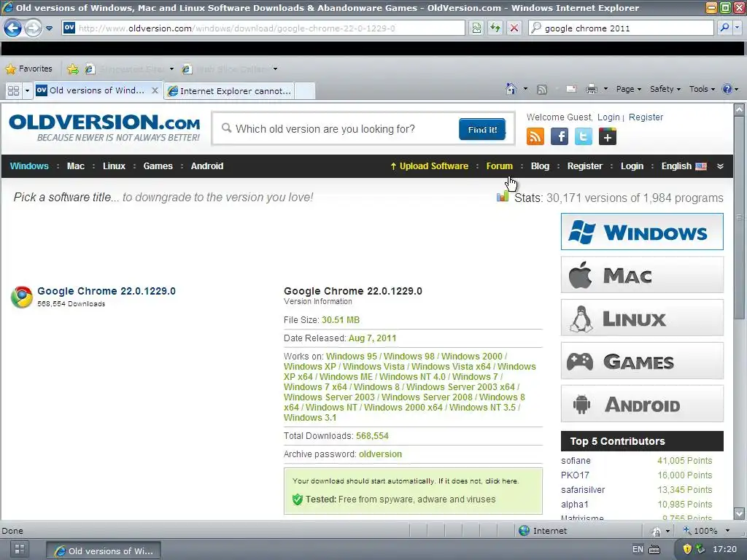Select Mac in the site nav bar

click(x=76, y=166)
